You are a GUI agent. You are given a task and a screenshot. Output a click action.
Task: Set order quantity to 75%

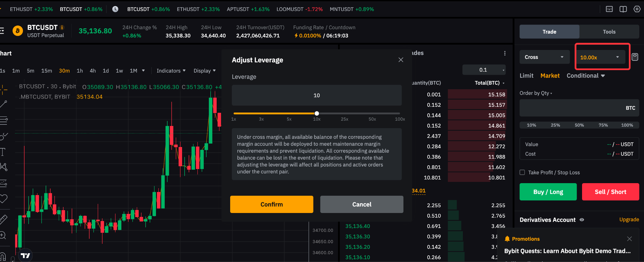click(603, 125)
